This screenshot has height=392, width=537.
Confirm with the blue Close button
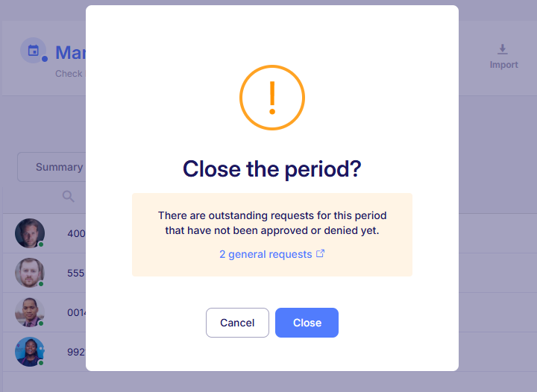tap(307, 323)
